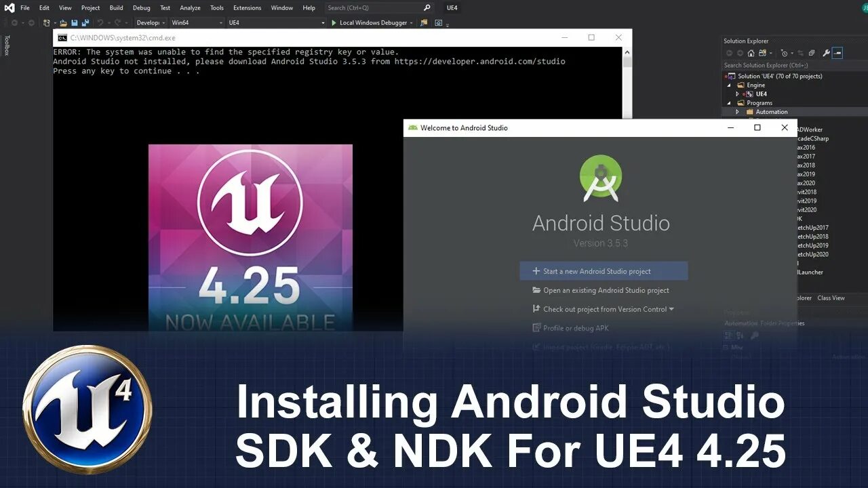Click the Open File folder toolbar icon
This screenshot has width=868, height=488.
coord(63,23)
